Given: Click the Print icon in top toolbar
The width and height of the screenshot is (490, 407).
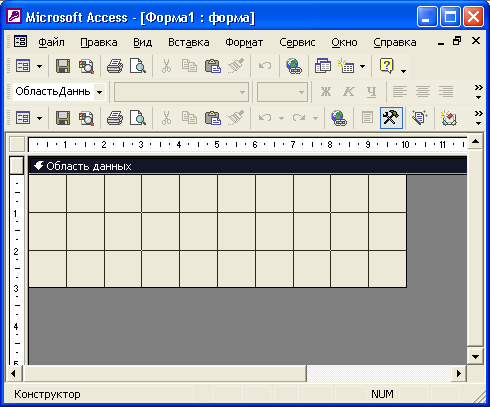Looking at the screenshot, I should [x=115, y=66].
